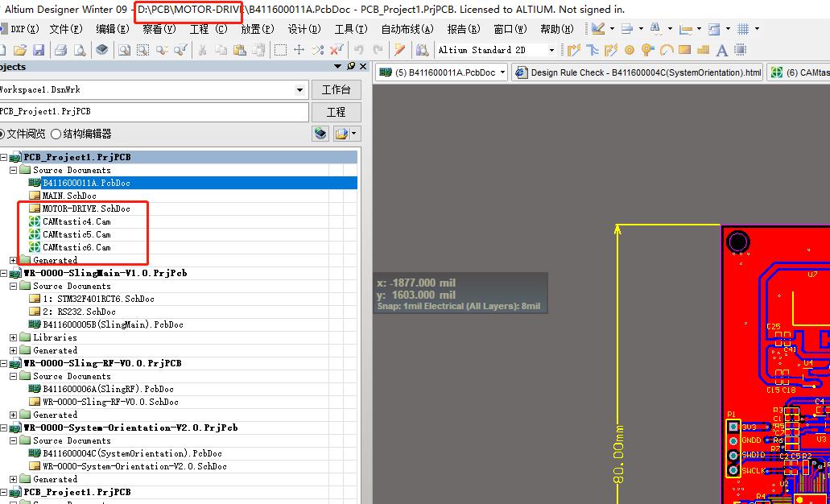Toggle the Projects panel pin
The width and height of the screenshot is (830, 504).
coord(352,66)
